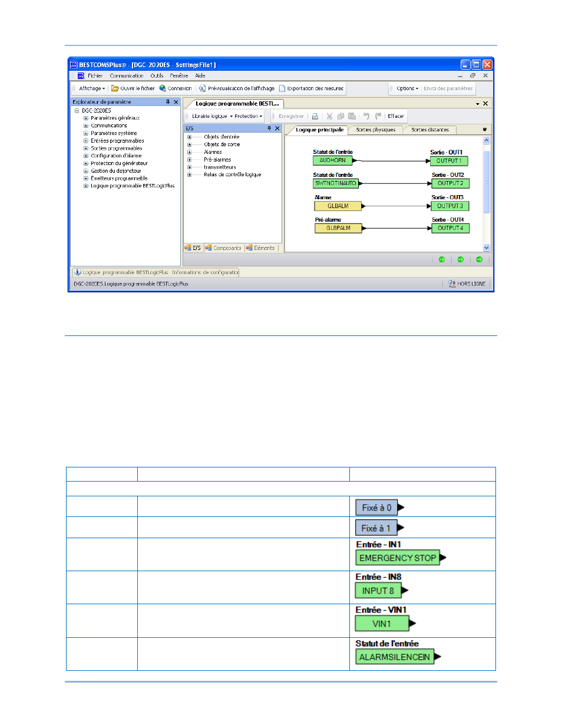The width and height of the screenshot is (562, 728).
Task: Click Prévisualisation de l'affichage button
Action: pyautogui.click(x=237, y=88)
